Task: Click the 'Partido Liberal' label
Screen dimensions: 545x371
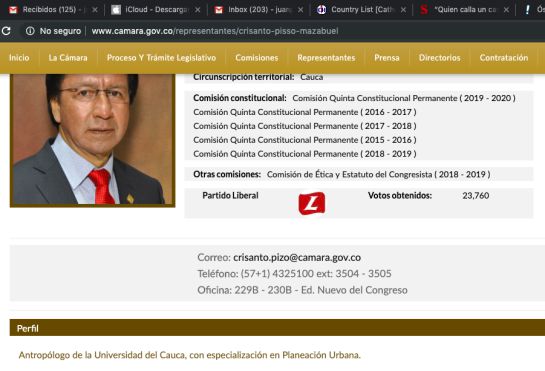Action: click(x=230, y=195)
